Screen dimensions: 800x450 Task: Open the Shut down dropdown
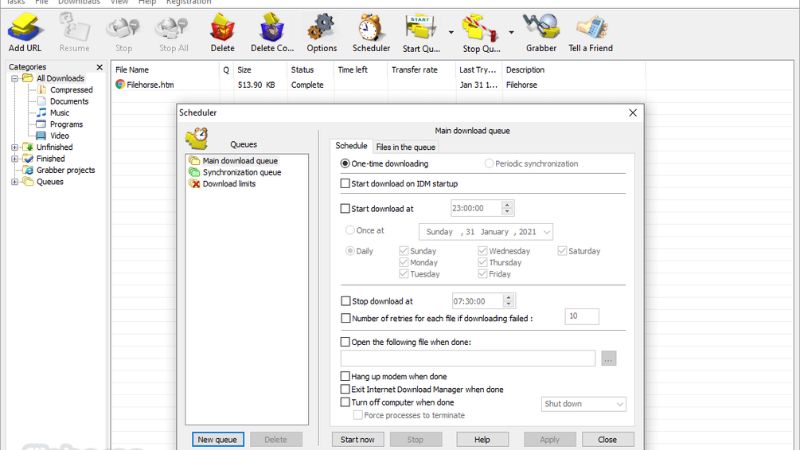tap(619, 404)
